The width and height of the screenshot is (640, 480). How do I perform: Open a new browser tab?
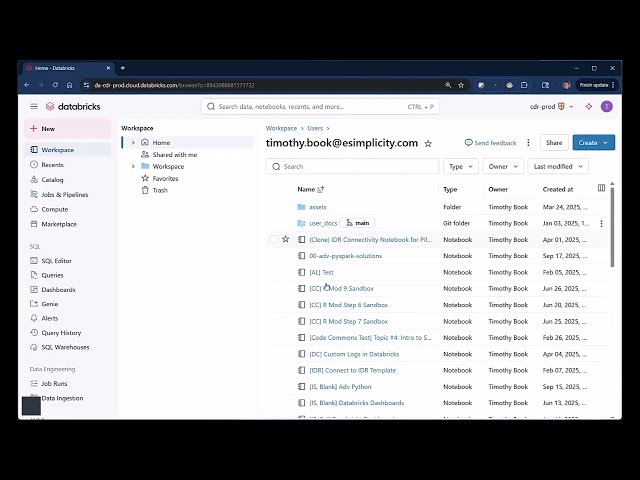[123, 68]
